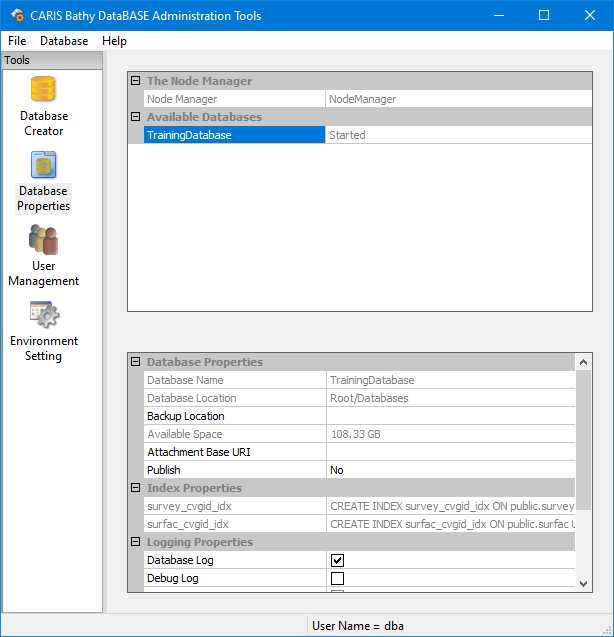The height and width of the screenshot is (637, 614).
Task: Collapse the Available Databases section
Action: point(136,117)
